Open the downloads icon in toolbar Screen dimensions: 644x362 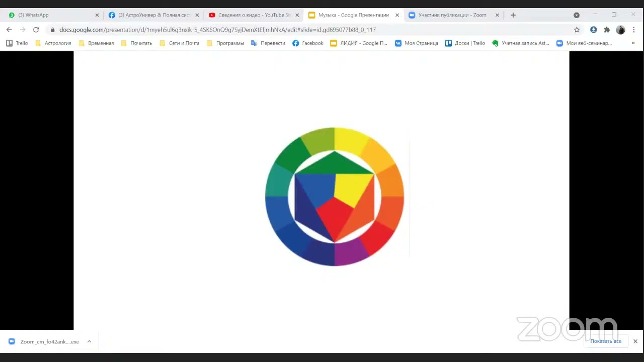coord(594,30)
